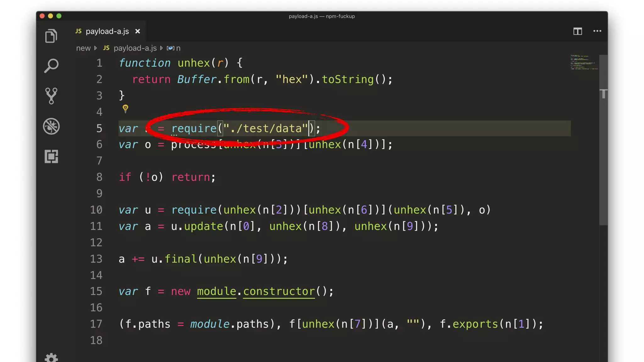Select the payload-a.js editor tab
644x362 pixels.
tap(107, 31)
